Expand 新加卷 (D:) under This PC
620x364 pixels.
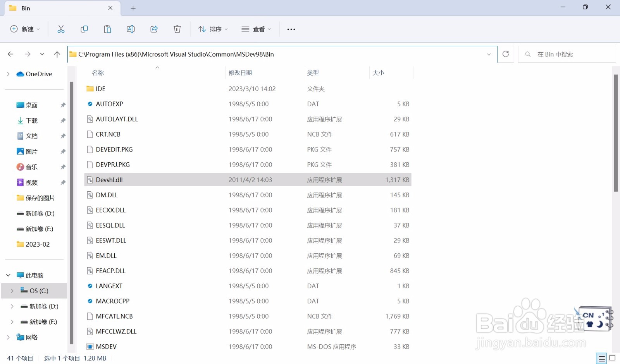(12, 306)
